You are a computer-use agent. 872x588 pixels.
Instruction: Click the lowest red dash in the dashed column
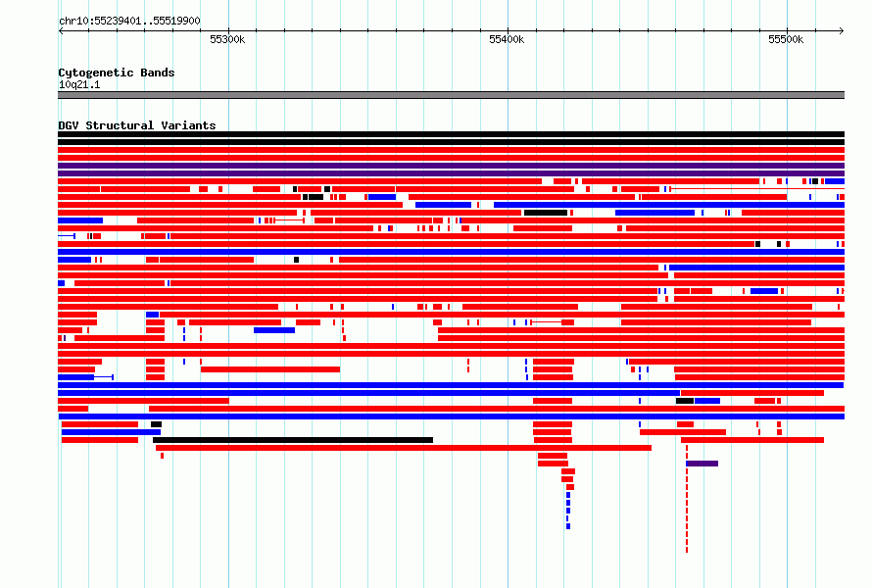point(687,550)
